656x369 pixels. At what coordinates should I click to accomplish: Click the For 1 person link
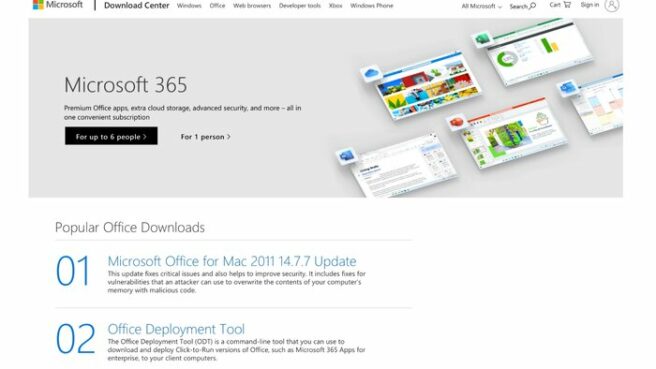coord(205,137)
